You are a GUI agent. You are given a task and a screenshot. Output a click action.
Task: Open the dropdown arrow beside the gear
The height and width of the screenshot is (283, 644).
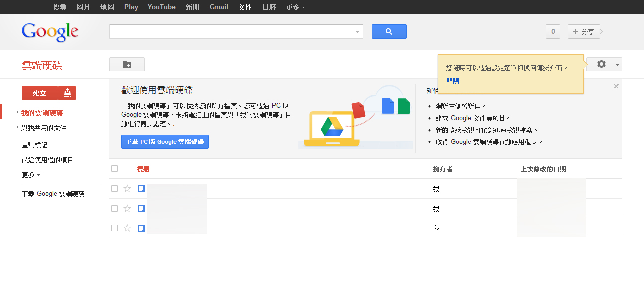pos(617,65)
